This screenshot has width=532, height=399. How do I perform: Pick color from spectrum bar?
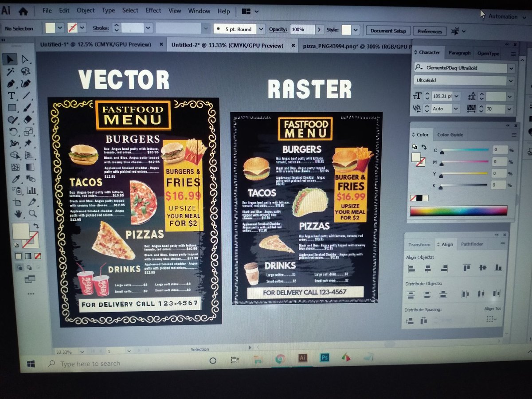458,211
